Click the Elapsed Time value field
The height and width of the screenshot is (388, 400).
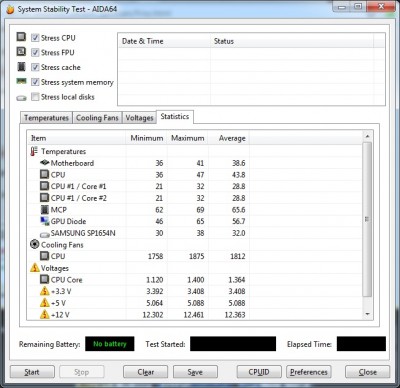pos(361,344)
